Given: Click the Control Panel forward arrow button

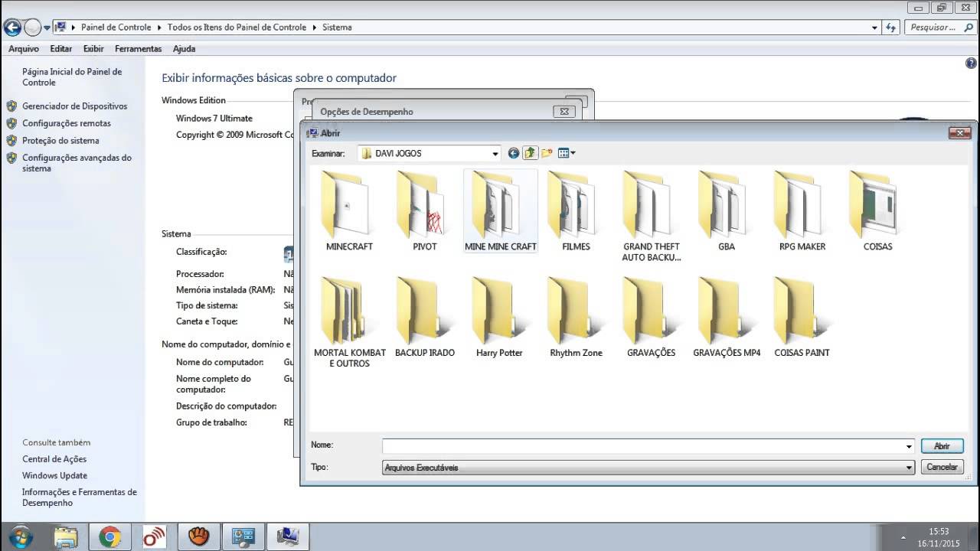Looking at the screenshot, I should (x=32, y=28).
